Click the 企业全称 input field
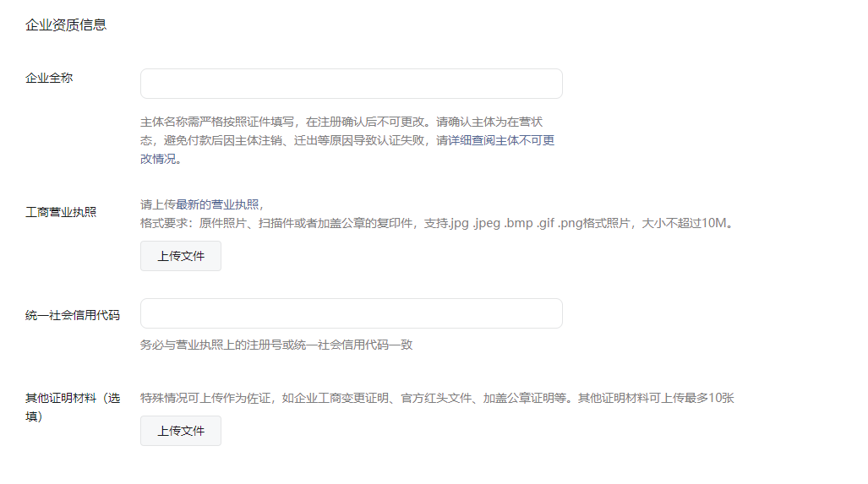The image size is (868, 484). pyautogui.click(x=351, y=84)
